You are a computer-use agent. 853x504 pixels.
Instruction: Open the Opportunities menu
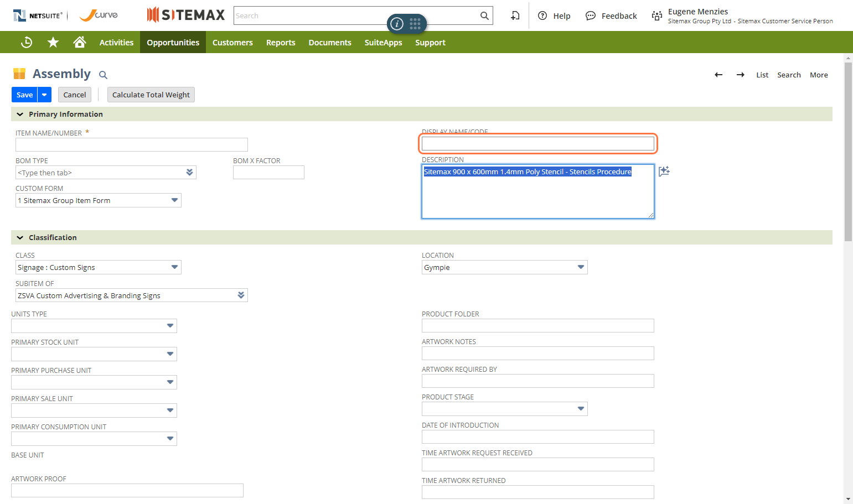point(173,42)
